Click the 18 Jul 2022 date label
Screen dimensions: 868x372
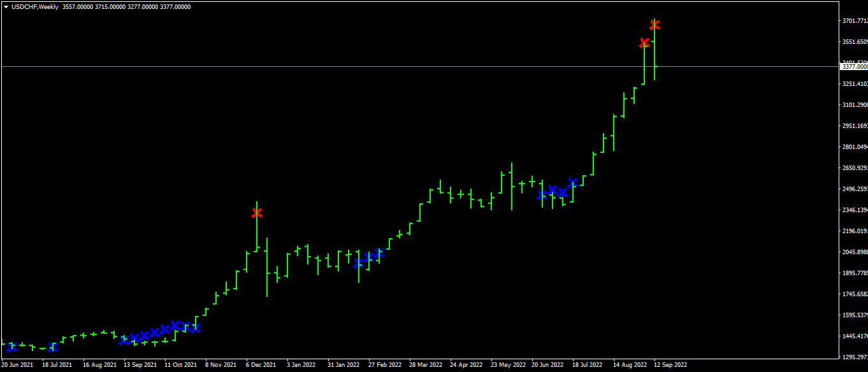(588, 365)
